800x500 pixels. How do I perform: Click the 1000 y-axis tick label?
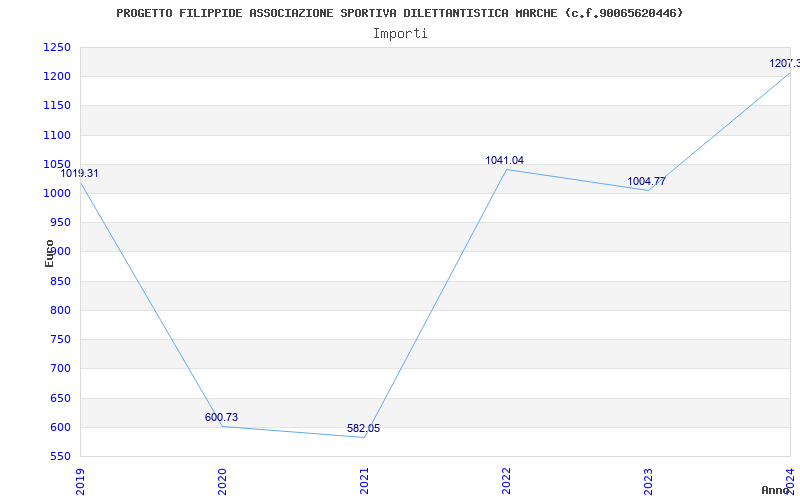tap(57, 194)
